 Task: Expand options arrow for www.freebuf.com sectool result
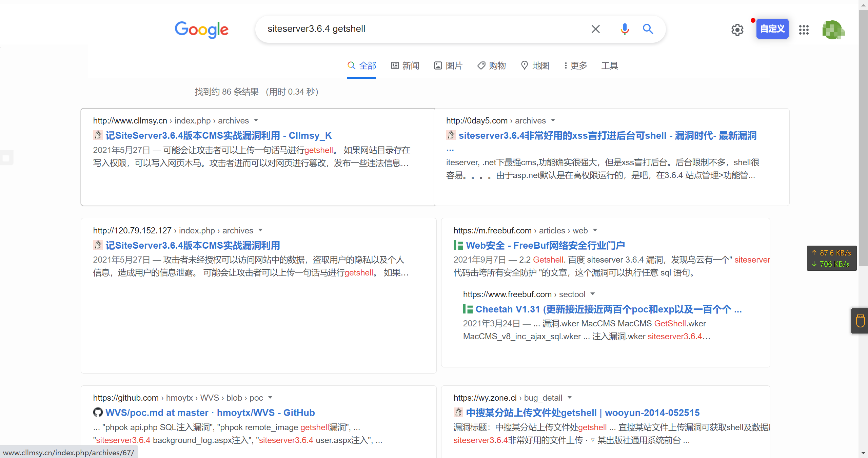pyautogui.click(x=593, y=294)
